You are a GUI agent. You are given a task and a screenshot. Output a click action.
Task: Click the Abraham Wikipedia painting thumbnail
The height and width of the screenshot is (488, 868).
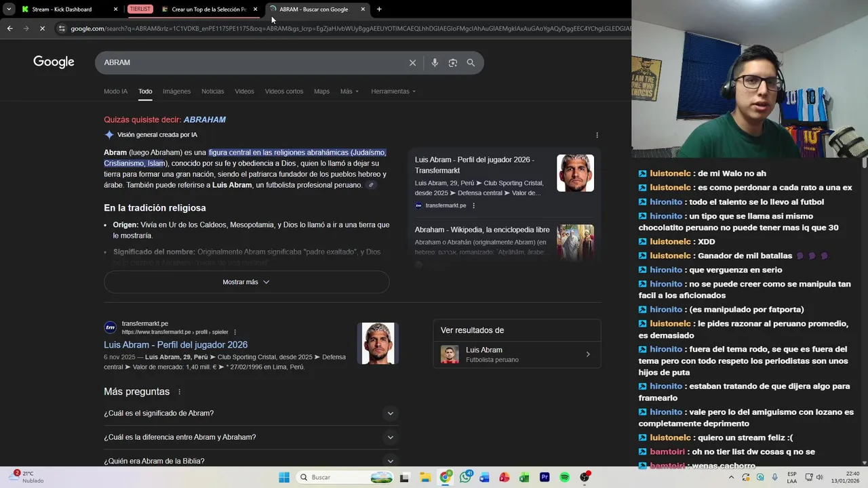click(x=575, y=243)
